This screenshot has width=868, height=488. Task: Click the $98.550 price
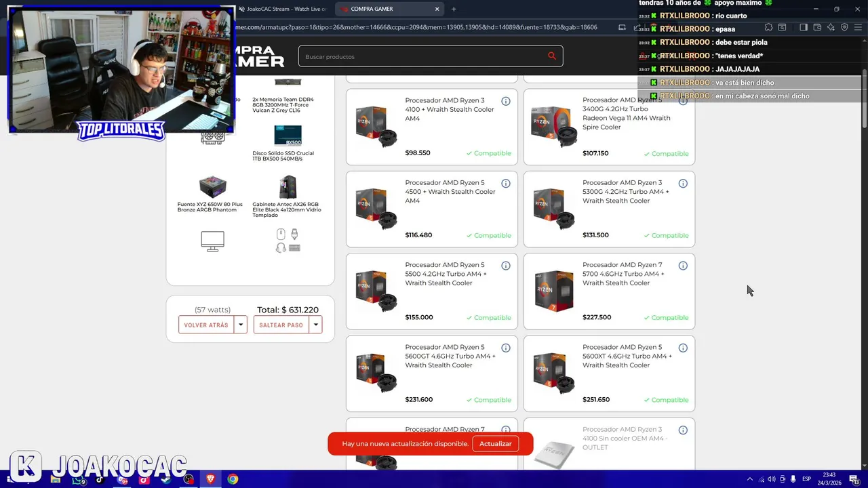(418, 153)
